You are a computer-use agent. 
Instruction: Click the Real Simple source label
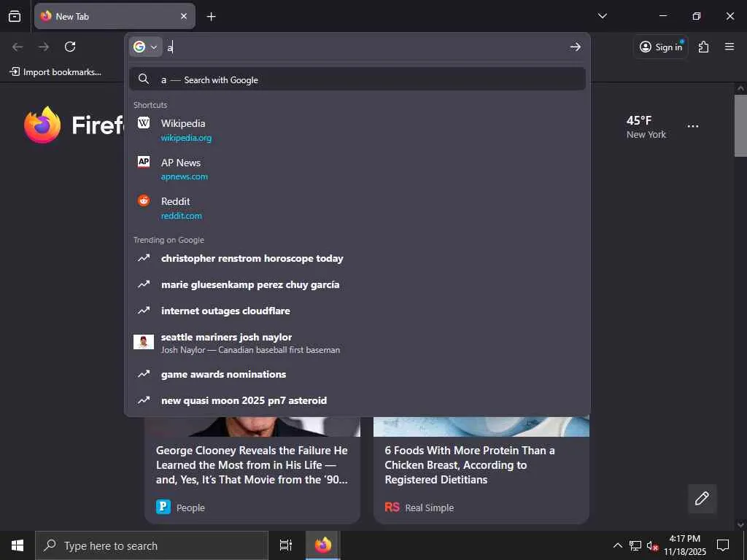pos(429,507)
